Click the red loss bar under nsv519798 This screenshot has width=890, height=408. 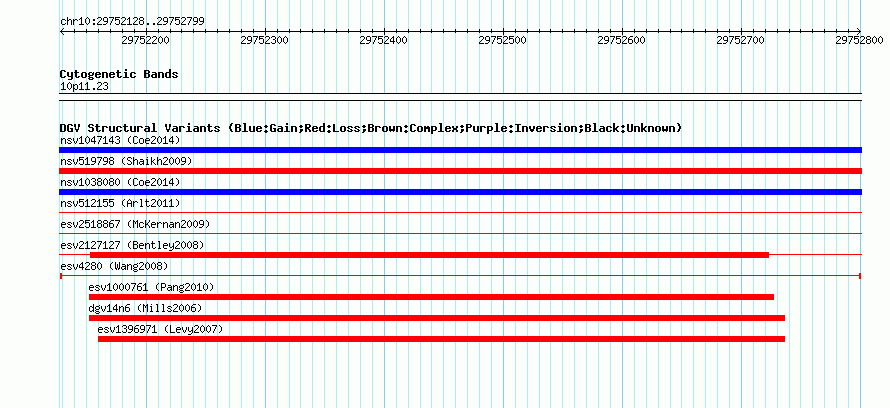(460, 171)
